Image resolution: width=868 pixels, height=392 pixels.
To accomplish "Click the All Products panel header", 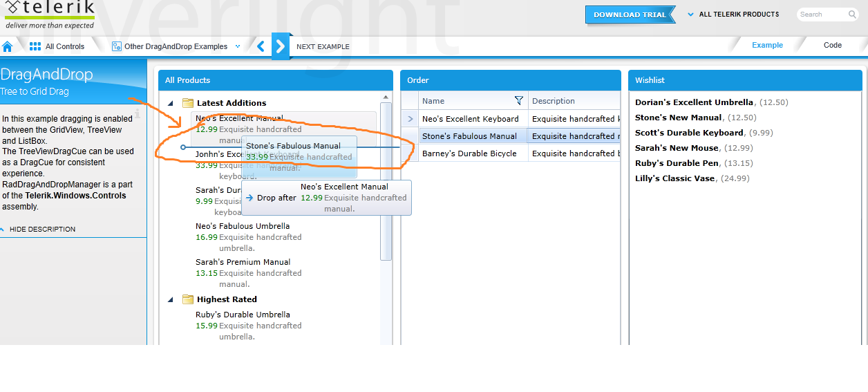I will [x=276, y=80].
